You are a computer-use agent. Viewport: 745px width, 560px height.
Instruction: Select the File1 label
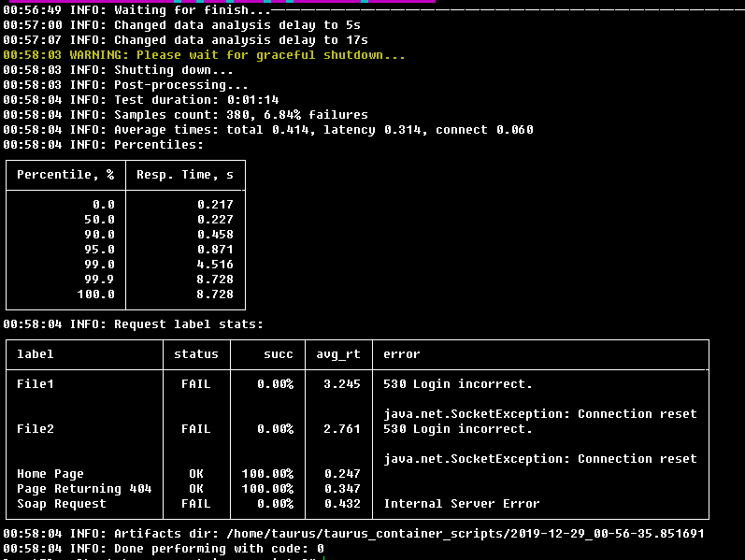(x=36, y=384)
